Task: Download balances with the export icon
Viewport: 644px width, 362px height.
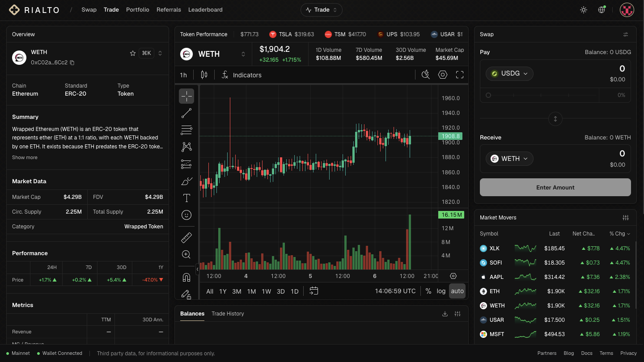Action: click(x=445, y=314)
